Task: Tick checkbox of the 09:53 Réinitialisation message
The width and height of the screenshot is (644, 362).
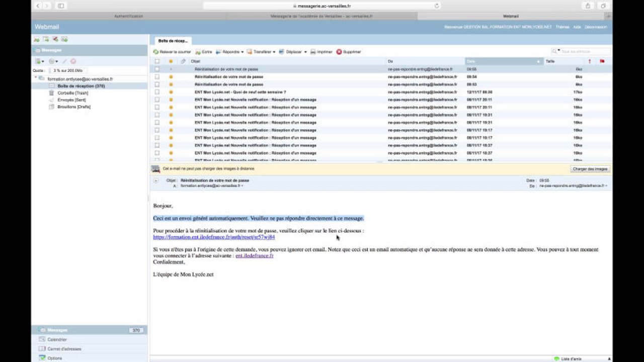Action: (157, 84)
